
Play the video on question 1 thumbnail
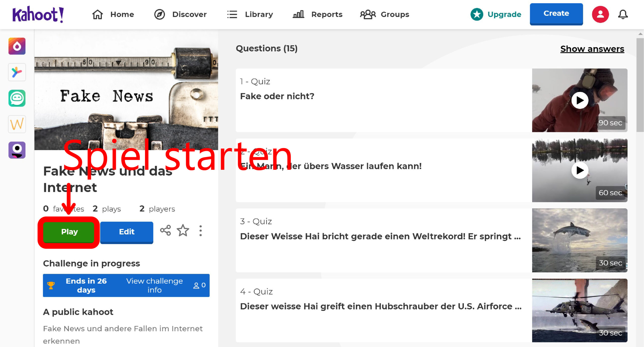[580, 101]
